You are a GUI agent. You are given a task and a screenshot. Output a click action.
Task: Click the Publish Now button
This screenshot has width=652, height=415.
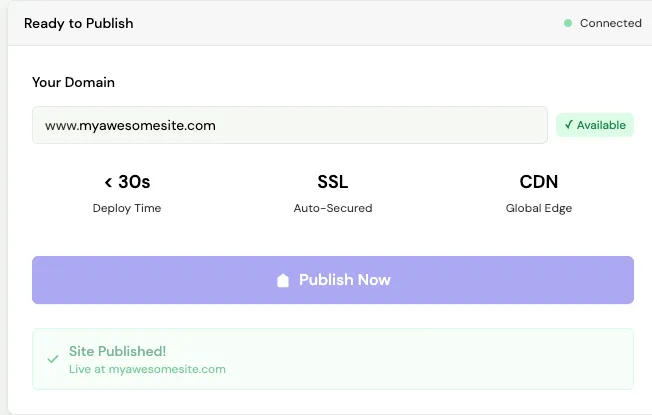pos(333,280)
